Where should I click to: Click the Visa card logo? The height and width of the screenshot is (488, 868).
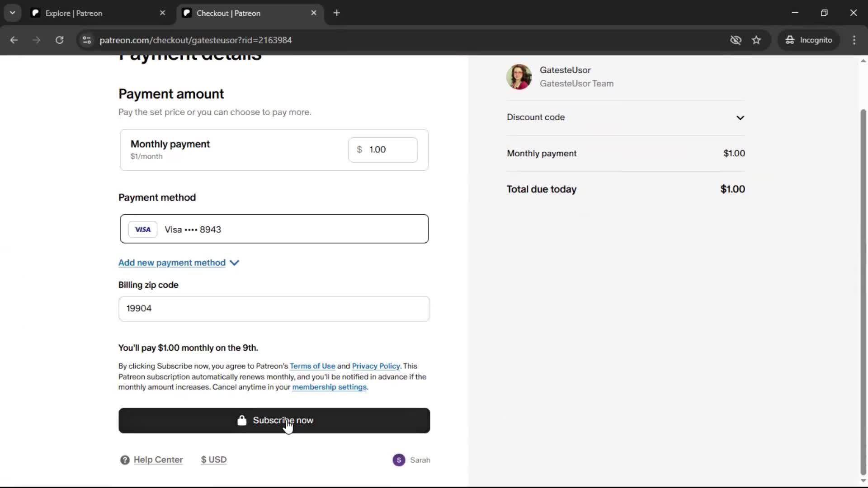[x=143, y=230]
